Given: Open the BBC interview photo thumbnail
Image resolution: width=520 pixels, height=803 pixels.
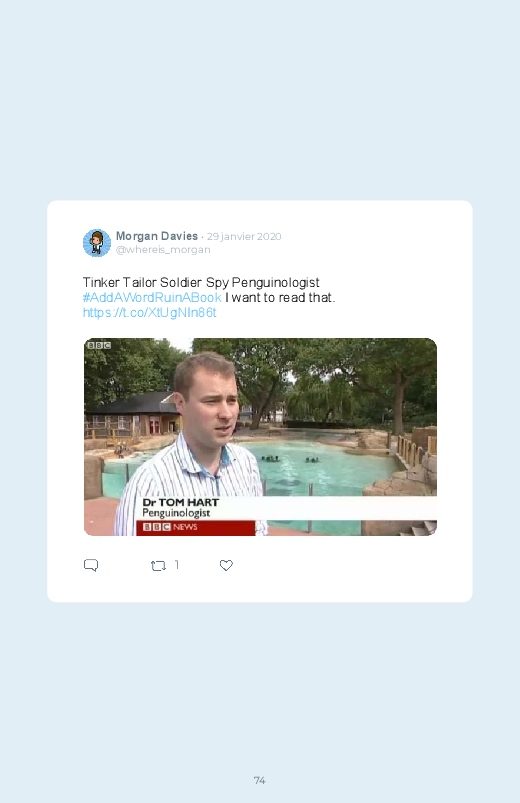Looking at the screenshot, I should 260,437.
